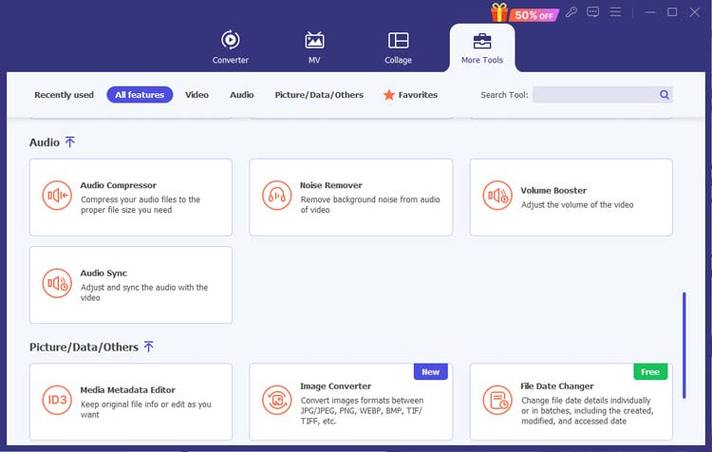Open the Noise Remover headphone icon

pos(277,195)
